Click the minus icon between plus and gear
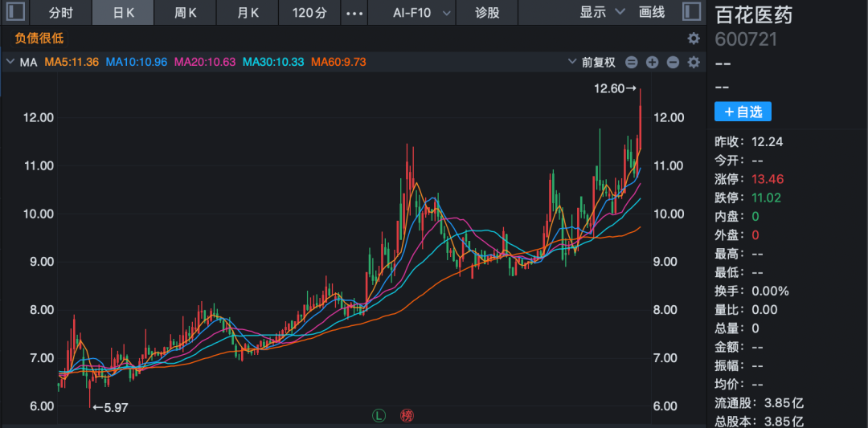Screen dimensions: 868x428 [673, 63]
